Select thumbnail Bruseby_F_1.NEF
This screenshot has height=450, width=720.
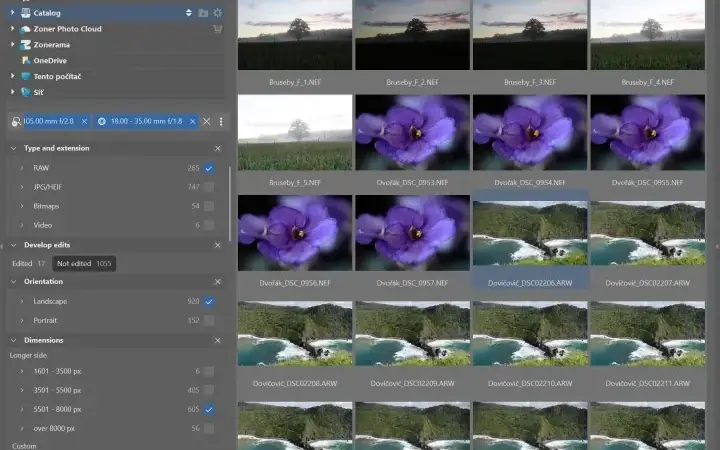click(x=295, y=35)
